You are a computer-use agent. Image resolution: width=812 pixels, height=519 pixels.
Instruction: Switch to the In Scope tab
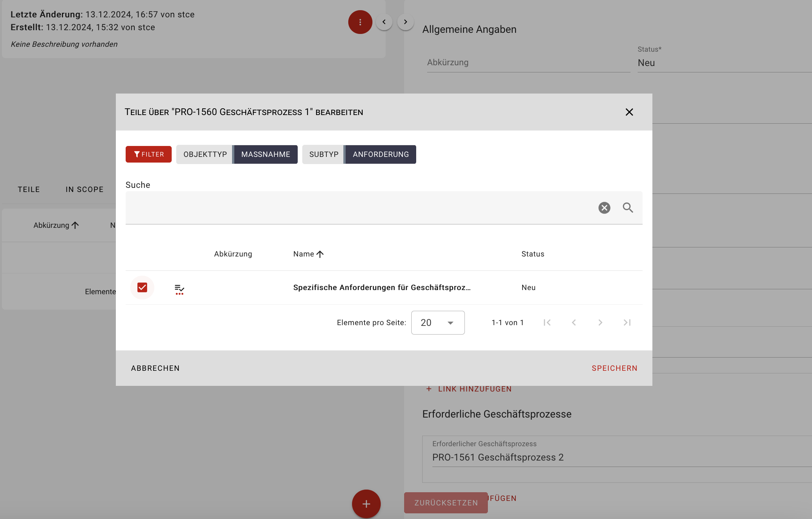click(x=85, y=189)
